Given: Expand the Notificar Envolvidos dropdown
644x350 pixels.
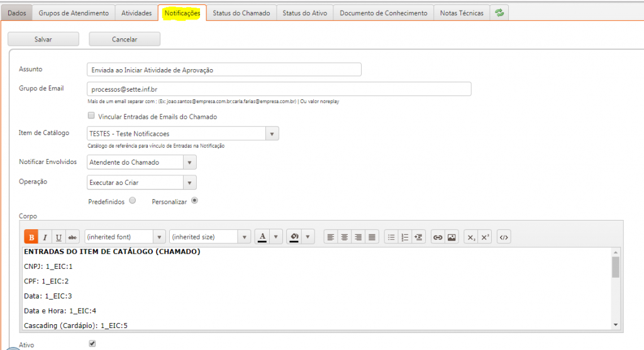Looking at the screenshot, I should coord(189,162).
